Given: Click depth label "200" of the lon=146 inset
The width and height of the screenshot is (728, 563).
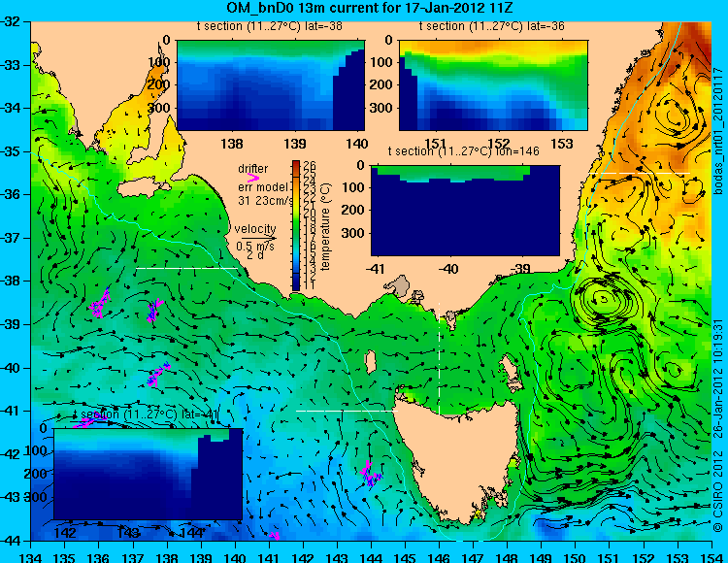Looking at the screenshot, I should 354,210.
